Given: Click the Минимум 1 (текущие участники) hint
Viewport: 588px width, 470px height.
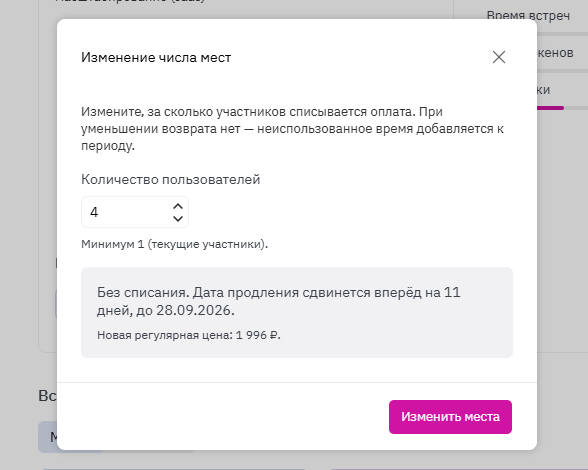Looking at the screenshot, I should coord(174,244).
